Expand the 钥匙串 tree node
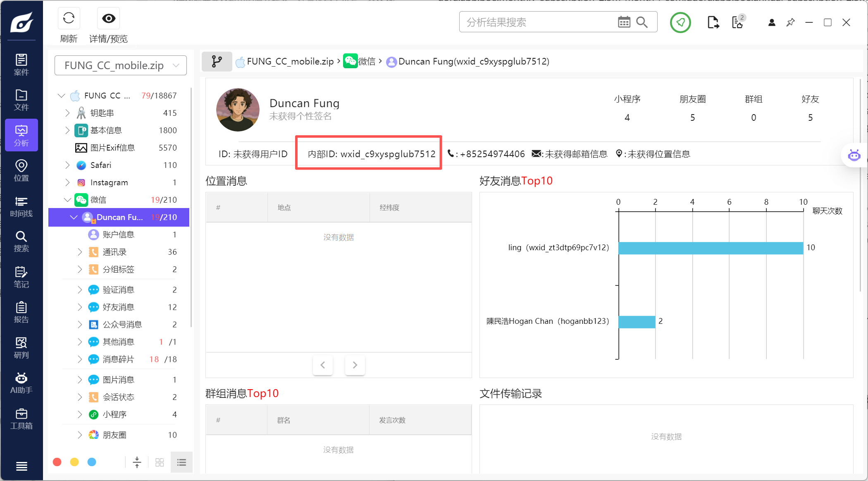 (67, 113)
